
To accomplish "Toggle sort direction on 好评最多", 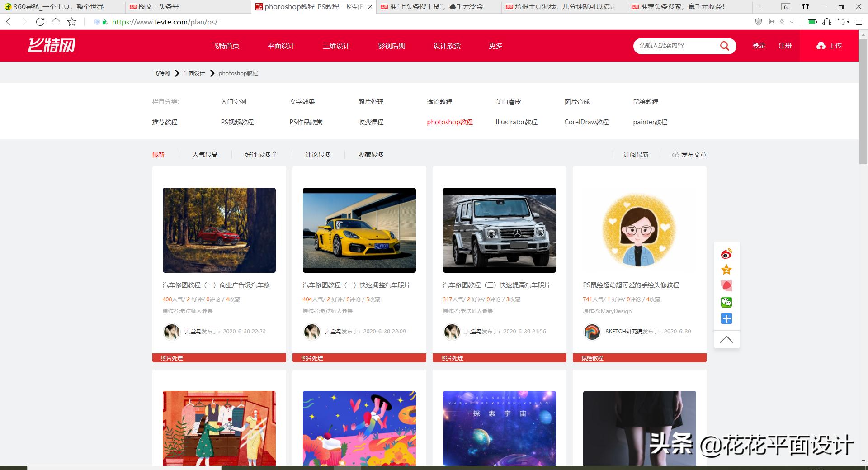I will 275,154.
